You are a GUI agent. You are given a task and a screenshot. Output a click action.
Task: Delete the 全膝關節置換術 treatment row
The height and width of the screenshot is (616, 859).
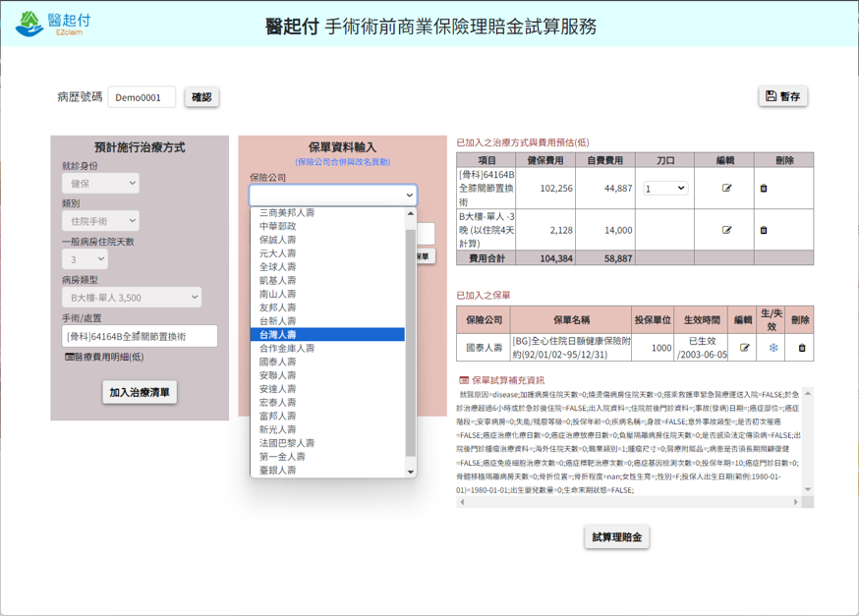764,189
